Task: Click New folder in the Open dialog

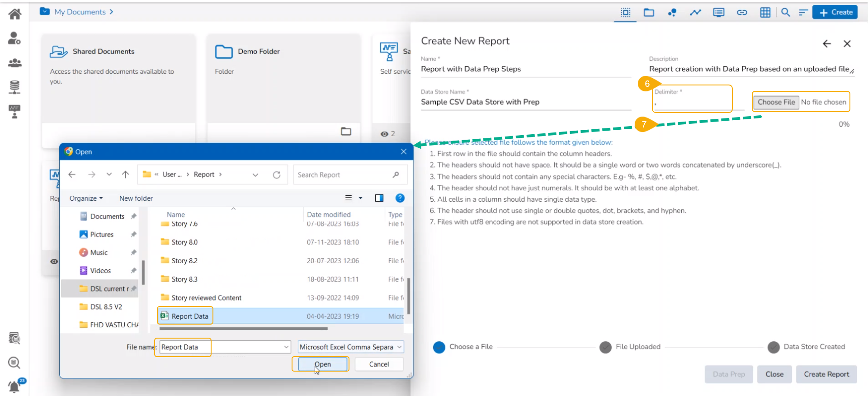Action: point(136,198)
